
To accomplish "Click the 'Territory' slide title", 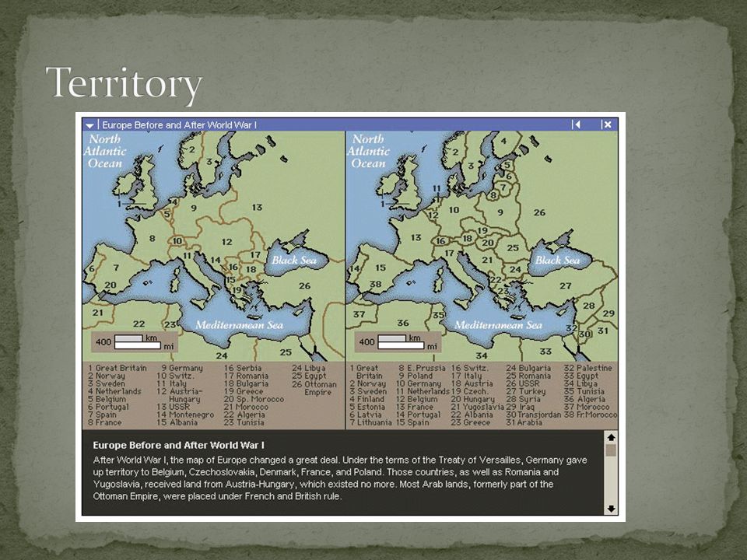I will coord(124,84).
